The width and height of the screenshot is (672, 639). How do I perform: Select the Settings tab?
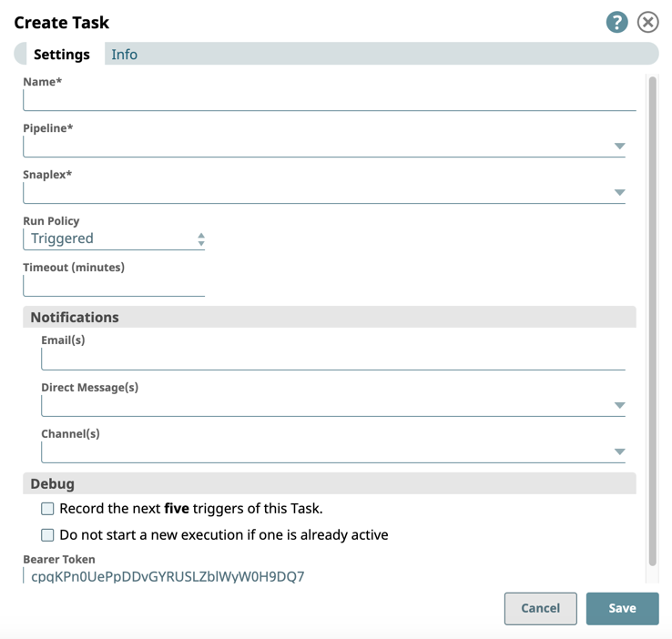(61, 55)
